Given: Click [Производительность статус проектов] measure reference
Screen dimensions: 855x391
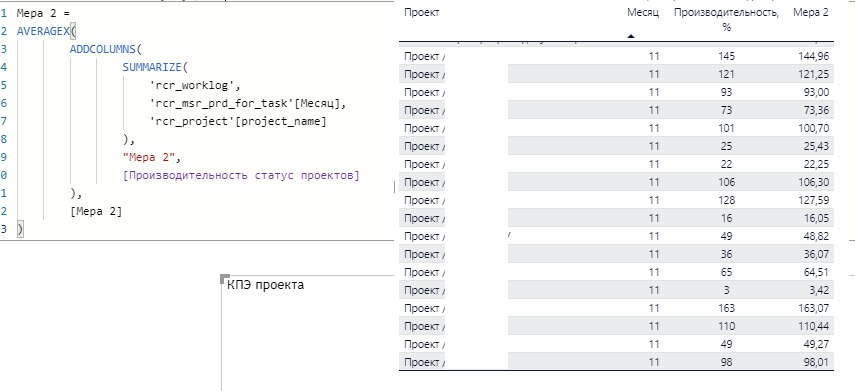Looking at the screenshot, I should pyautogui.click(x=241, y=176).
